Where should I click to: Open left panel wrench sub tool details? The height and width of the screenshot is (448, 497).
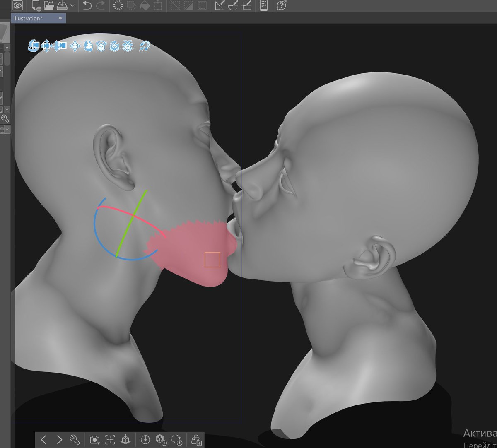click(x=5, y=119)
